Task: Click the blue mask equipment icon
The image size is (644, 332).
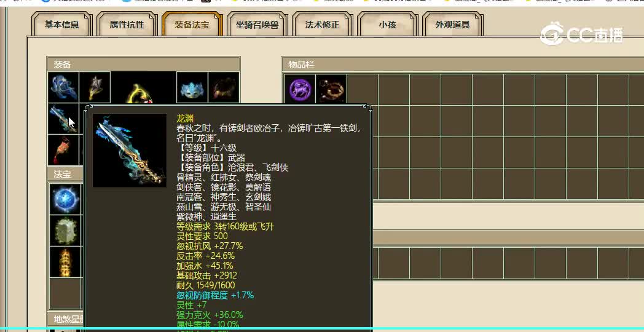Action: tap(192, 87)
